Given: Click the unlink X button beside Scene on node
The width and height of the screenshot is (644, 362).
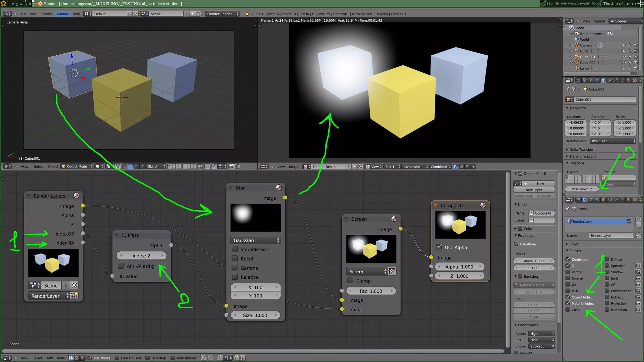Looking at the screenshot, I should 74,285.
